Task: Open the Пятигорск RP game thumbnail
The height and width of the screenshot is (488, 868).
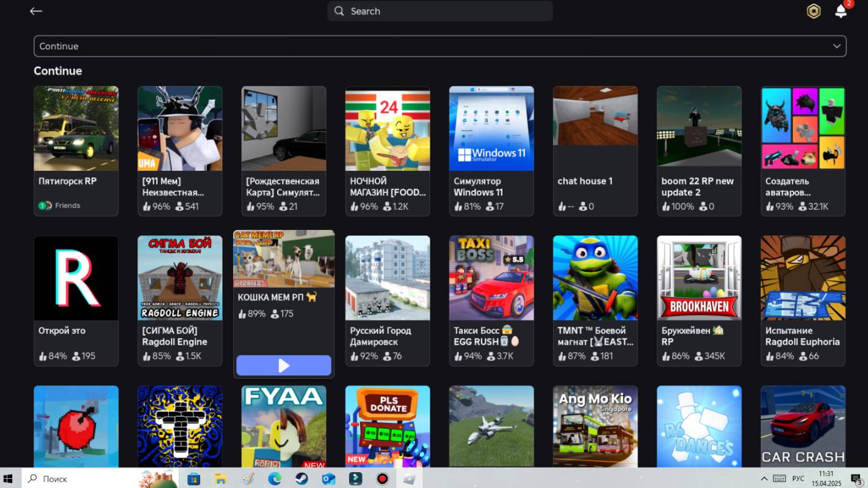Action: (76, 128)
